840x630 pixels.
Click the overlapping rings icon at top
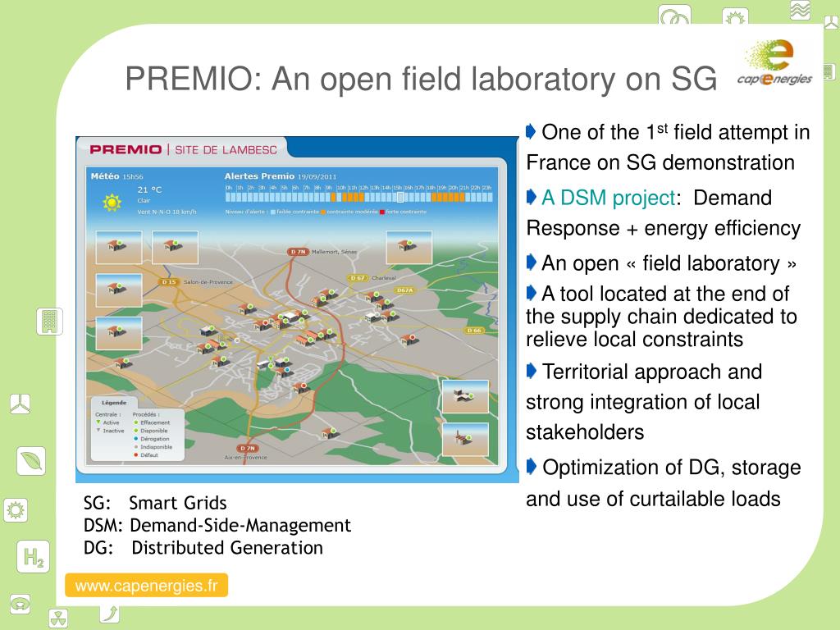[674, 15]
